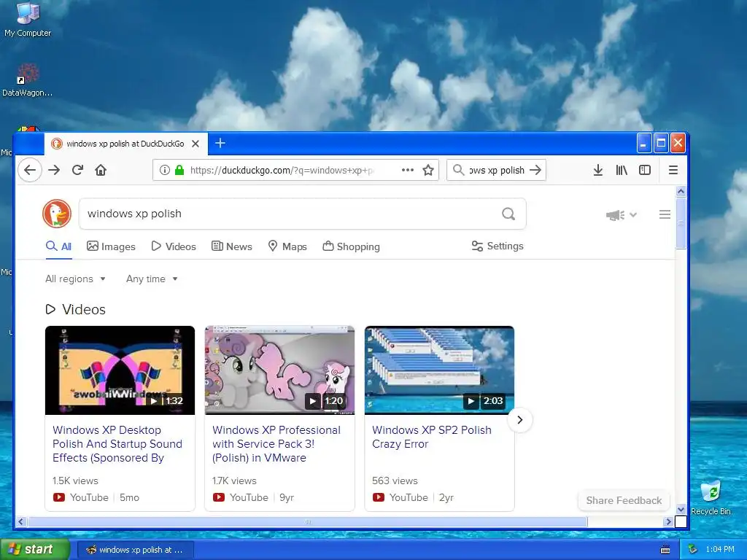
Task: Click the vertical scrollbar thumb
Action: [681, 223]
